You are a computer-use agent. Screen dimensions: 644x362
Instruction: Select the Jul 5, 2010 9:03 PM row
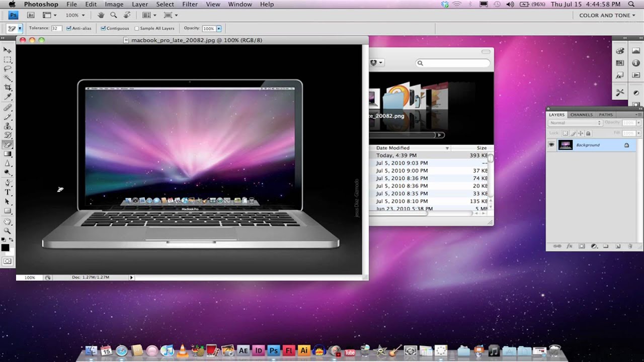pos(429,163)
